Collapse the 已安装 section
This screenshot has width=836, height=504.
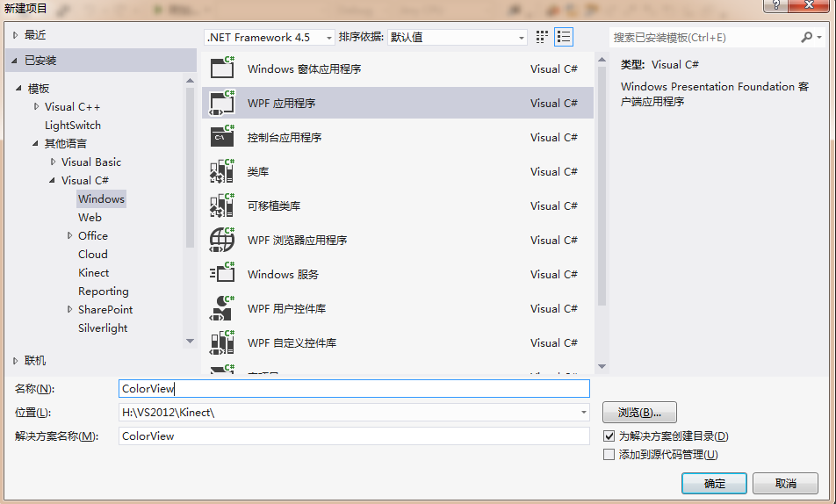(x=14, y=61)
